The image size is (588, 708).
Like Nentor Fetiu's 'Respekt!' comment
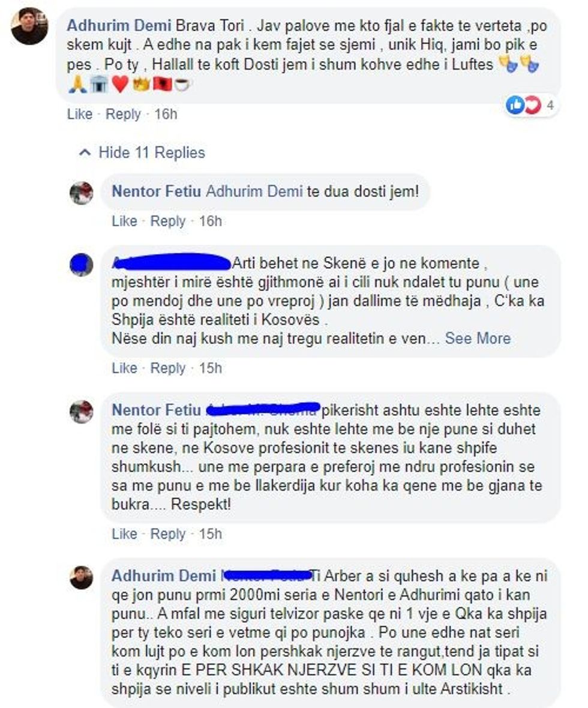pos(124,534)
